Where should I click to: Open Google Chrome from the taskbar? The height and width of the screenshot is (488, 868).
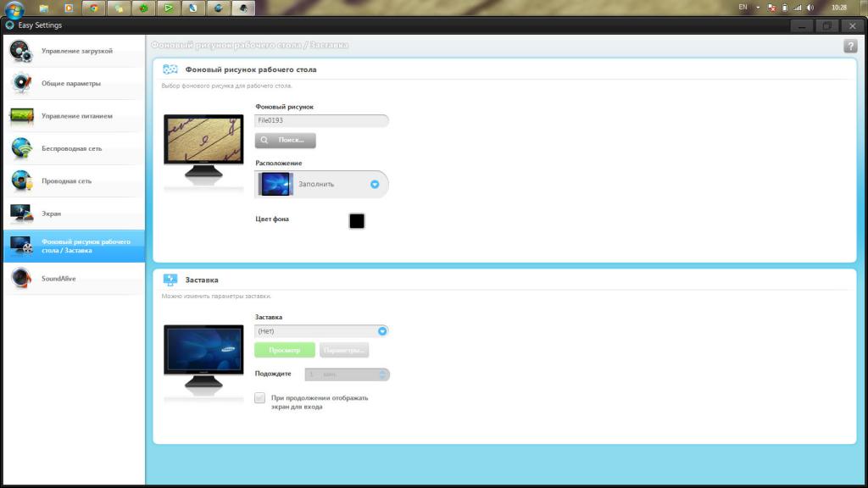93,8
